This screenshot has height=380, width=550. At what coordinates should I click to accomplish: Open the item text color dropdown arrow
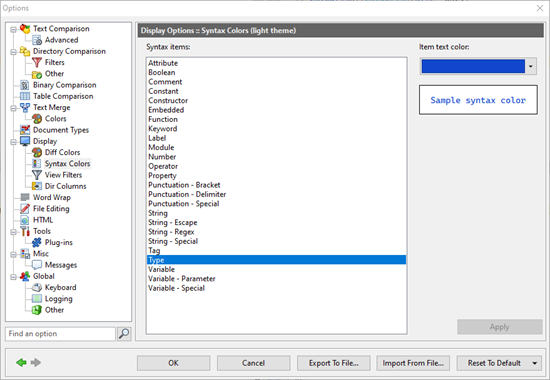(531, 66)
